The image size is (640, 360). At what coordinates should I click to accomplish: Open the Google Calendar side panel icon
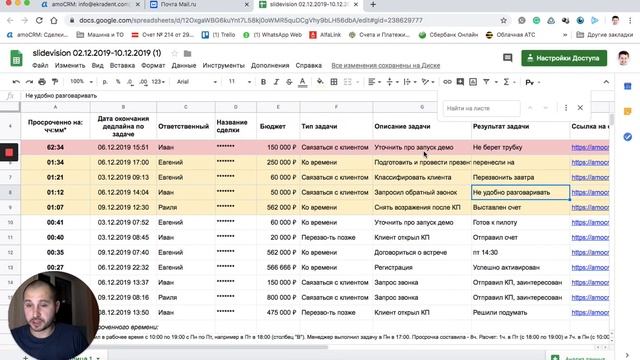click(628, 86)
